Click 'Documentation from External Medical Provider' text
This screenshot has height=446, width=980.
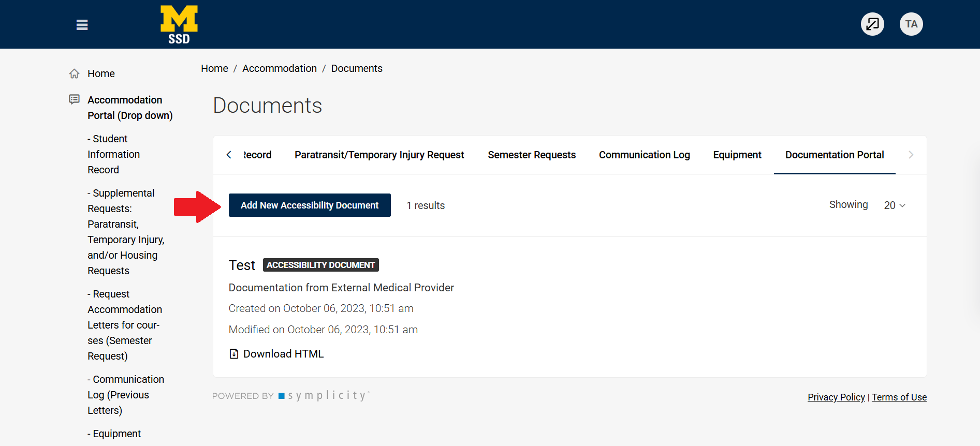pos(341,288)
